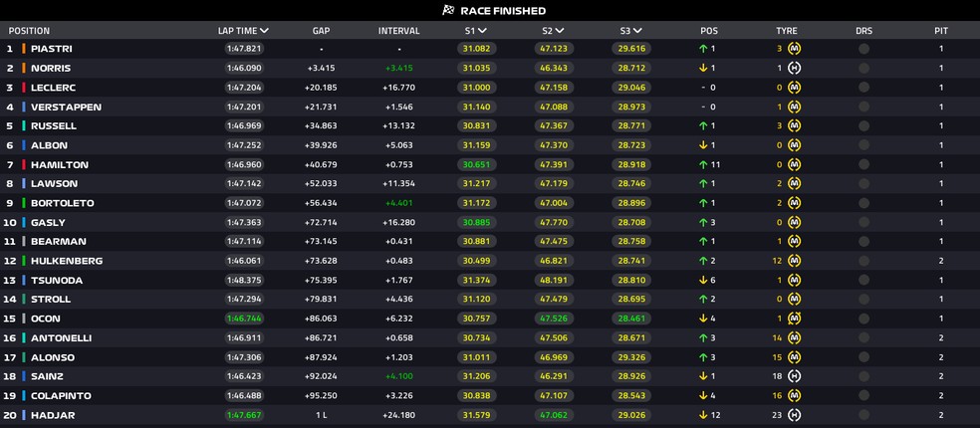This screenshot has width=980, height=428.
Task: Click the yellow down arrow in Hadjar's POS cell
Action: (x=703, y=415)
